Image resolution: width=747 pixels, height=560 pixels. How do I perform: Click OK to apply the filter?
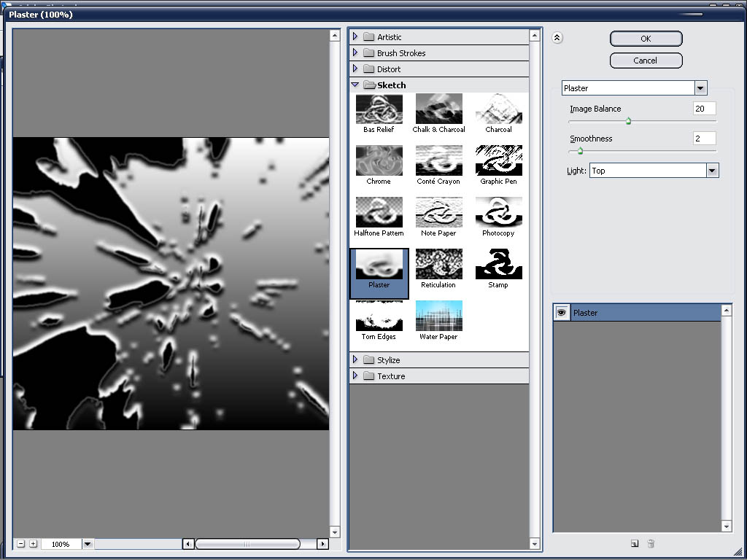(646, 39)
